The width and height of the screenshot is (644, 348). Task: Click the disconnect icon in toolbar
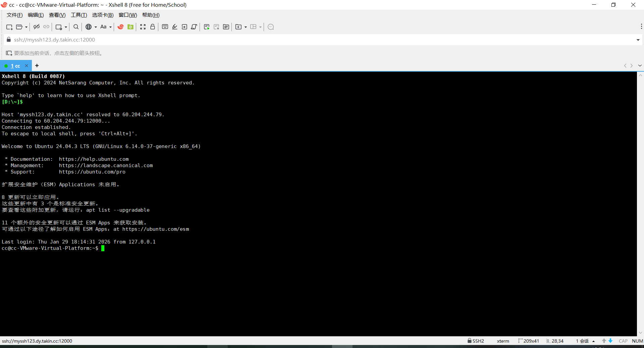(x=37, y=27)
